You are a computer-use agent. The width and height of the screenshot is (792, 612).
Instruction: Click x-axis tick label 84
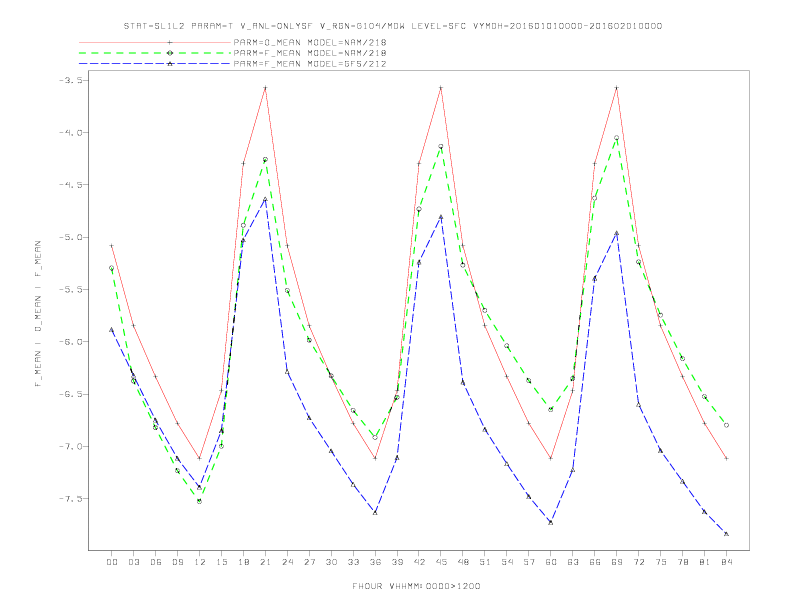click(x=726, y=562)
